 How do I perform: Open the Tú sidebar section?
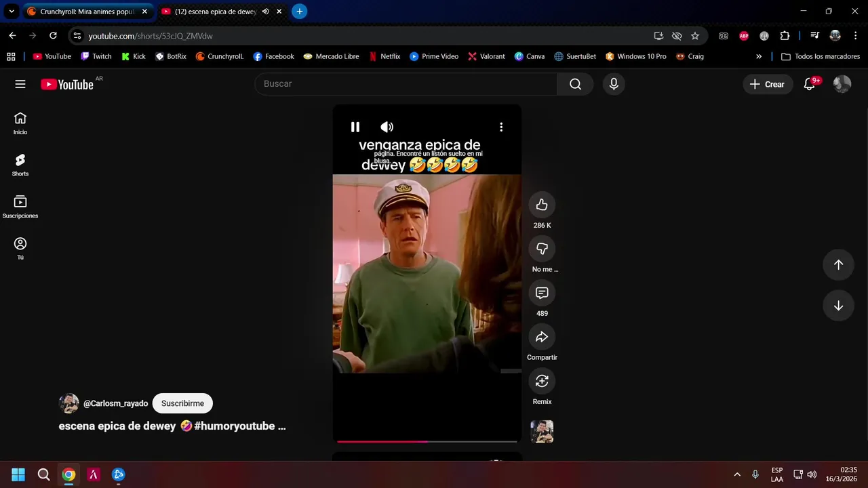coord(20,248)
